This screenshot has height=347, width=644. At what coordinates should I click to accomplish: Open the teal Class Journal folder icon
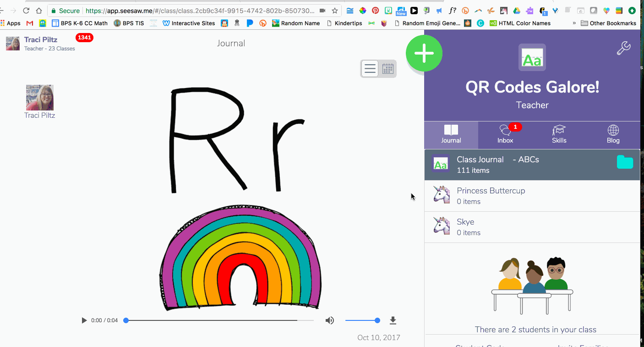click(x=625, y=162)
